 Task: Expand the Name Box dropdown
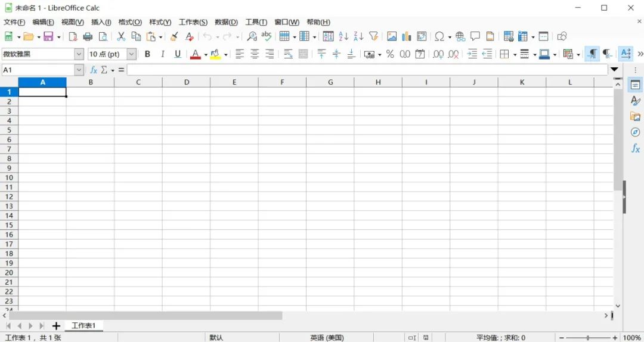tap(79, 70)
